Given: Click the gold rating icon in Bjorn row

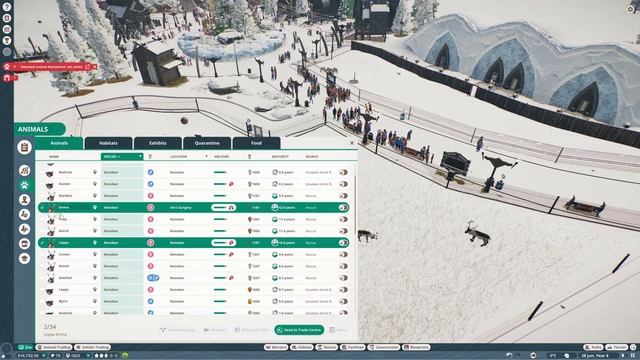Looking at the screenshot, I should click(x=250, y=301).
